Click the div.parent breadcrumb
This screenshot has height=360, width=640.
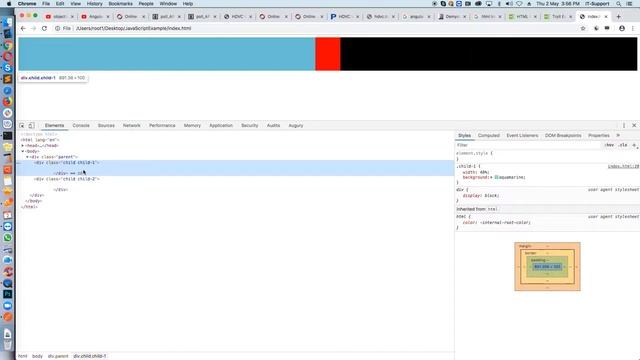[58, 356]
